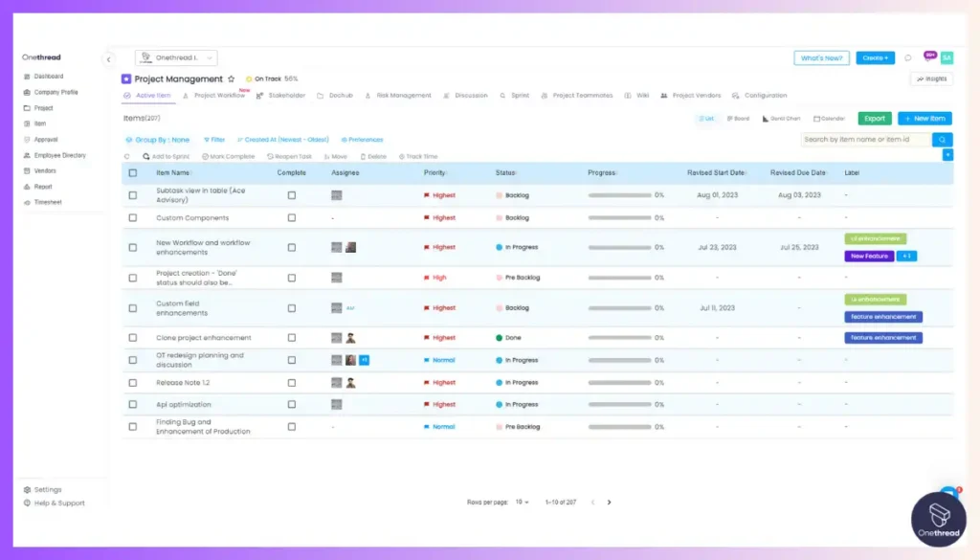The image size is (980, 560).
Task: Go to next page of items
Action: (x=610, y=502)
